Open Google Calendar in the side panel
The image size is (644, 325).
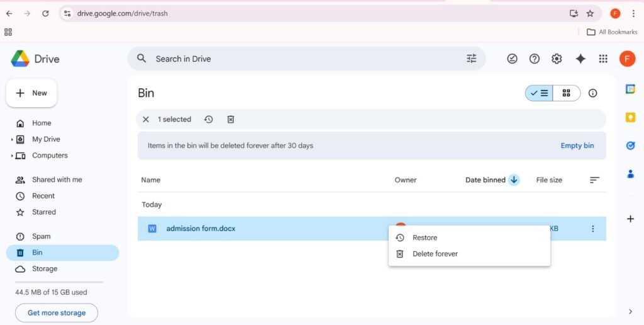click(630, 89)
